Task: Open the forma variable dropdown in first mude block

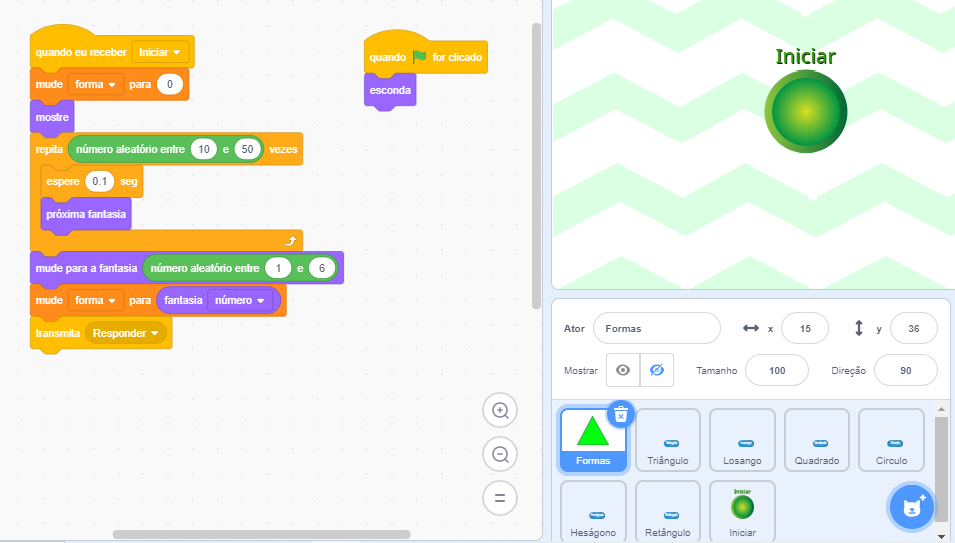Action: click(x=96, y=85)
